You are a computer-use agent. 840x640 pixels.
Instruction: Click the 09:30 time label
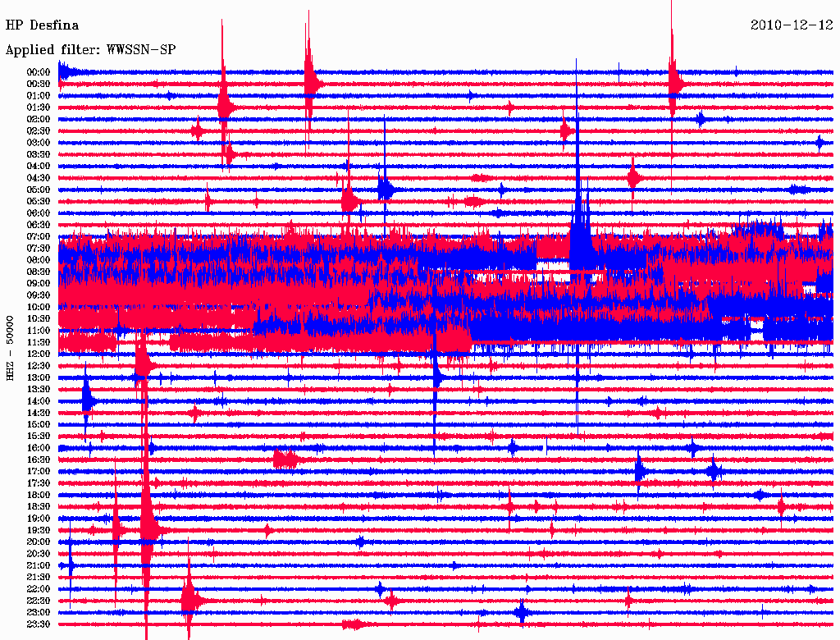click(x=39, y=295)
